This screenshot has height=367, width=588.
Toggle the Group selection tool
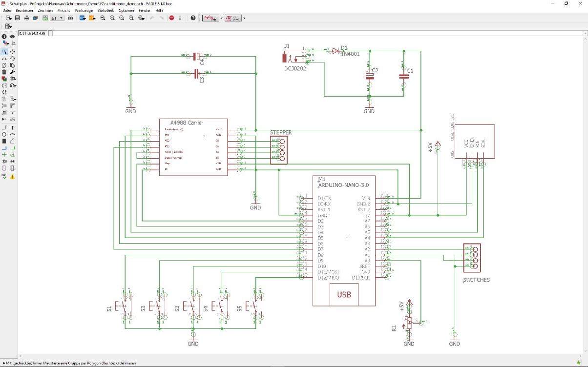pos(4,51)
